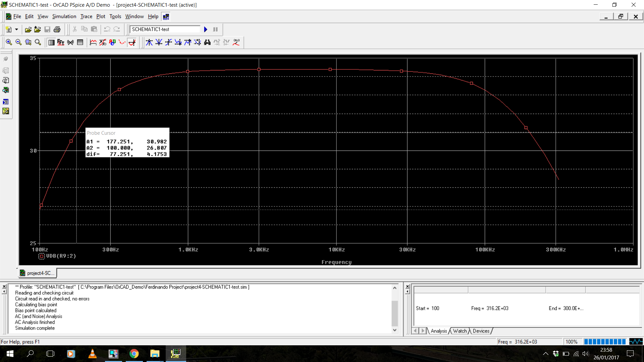Select the project4-SC document tab
This screenshot has height=362, width=644.
pos(37,273)
